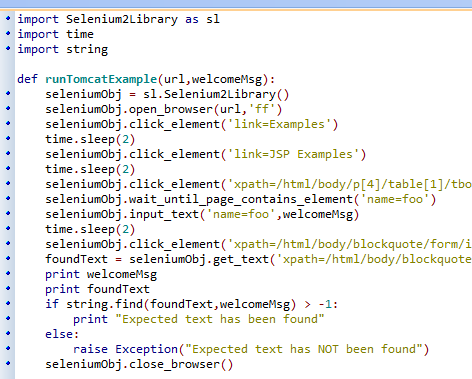Screen dimensions: 472x379
Task: Click the "Expected text has NOT been found" string
Action: pyautogui.click(x=303, y=349)
